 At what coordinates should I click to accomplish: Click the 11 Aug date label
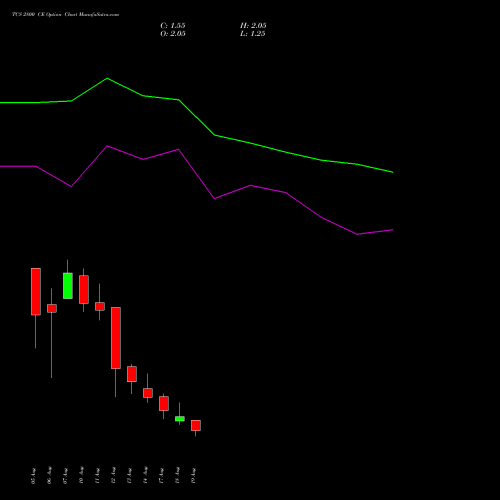point(97,476)
